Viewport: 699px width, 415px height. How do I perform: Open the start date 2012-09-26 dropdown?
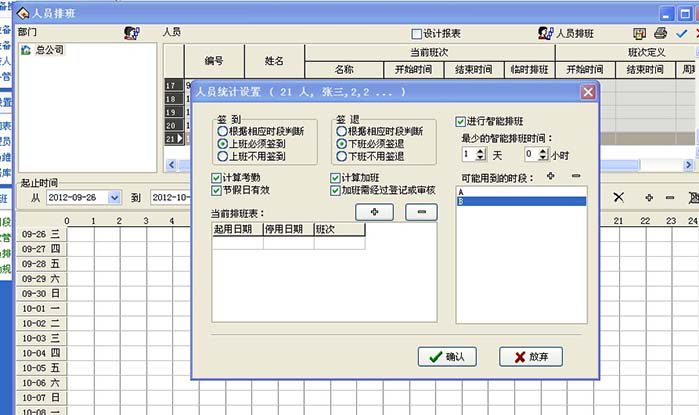tap(115, 197)
